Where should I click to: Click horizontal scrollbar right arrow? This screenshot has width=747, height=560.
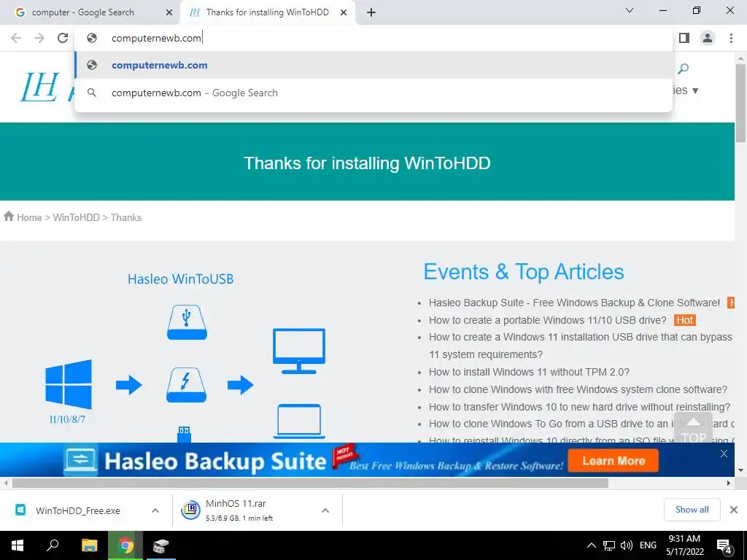coord(729,483)
